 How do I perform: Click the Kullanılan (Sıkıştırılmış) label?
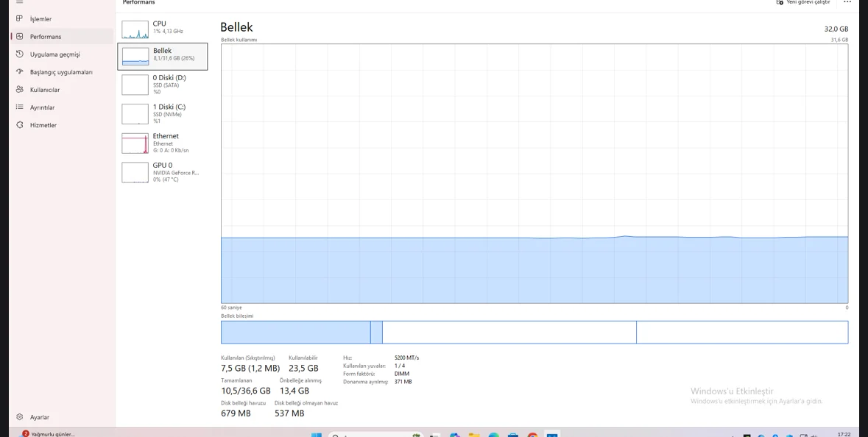tap(248, 358)
